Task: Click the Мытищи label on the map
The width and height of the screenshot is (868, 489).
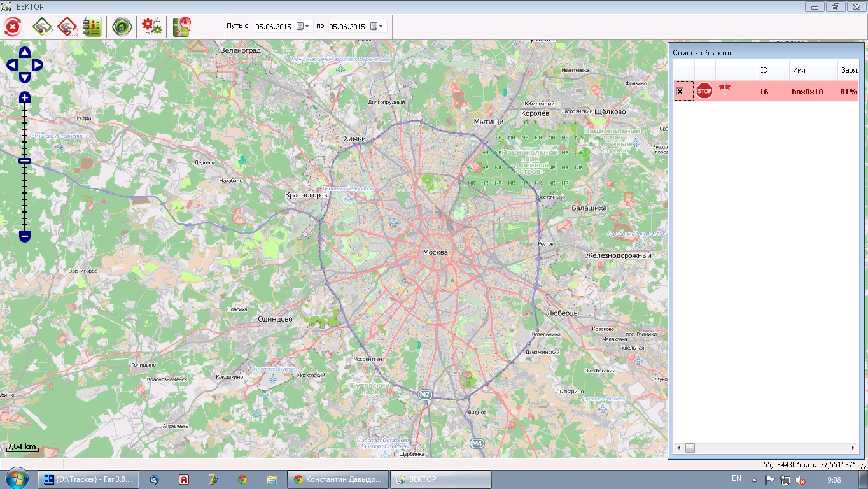Action: 489,122
